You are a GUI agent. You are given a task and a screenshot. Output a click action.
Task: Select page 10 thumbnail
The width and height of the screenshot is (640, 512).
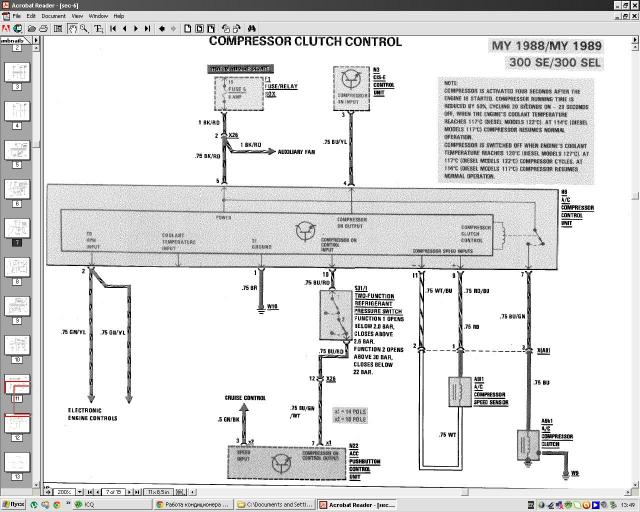coord(17,345)
